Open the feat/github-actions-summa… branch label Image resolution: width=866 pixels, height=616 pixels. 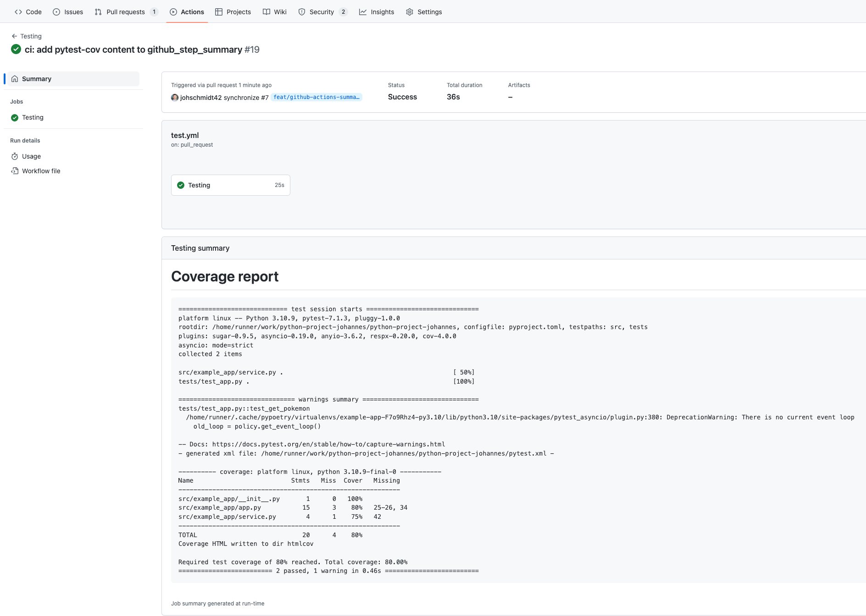pos(316,97)
